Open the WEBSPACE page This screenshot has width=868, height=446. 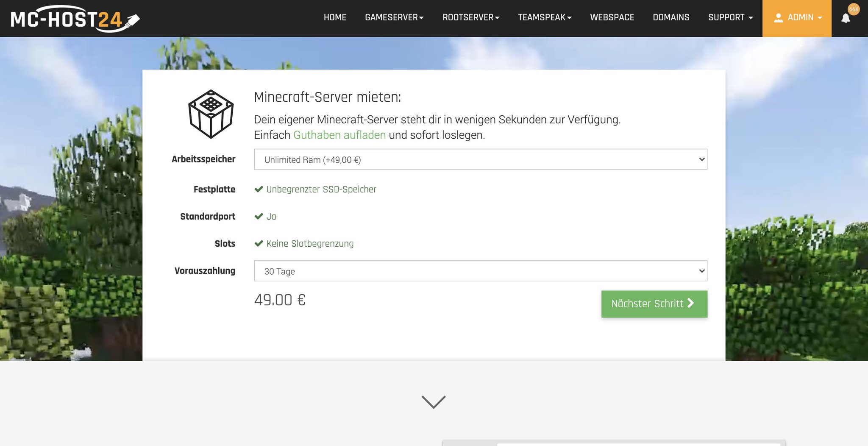[612, 17]
